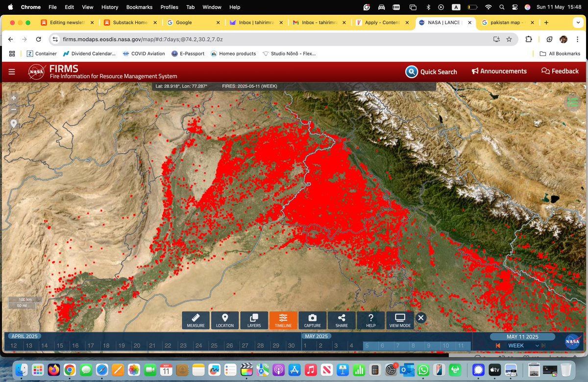Open the Profiles menu
Screen dimensions: 588x382
click(170, 7)
